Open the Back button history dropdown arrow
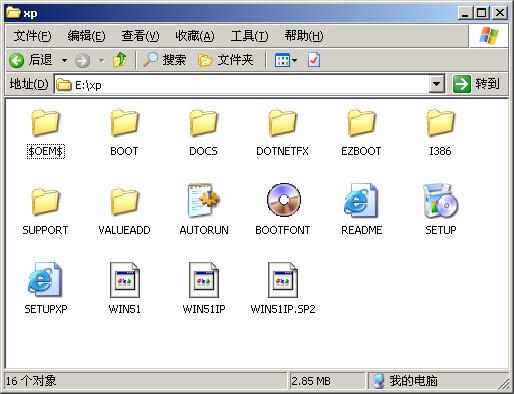Viewport: 514px width, 394px height. pyautogui.click(x=64, y=61)
